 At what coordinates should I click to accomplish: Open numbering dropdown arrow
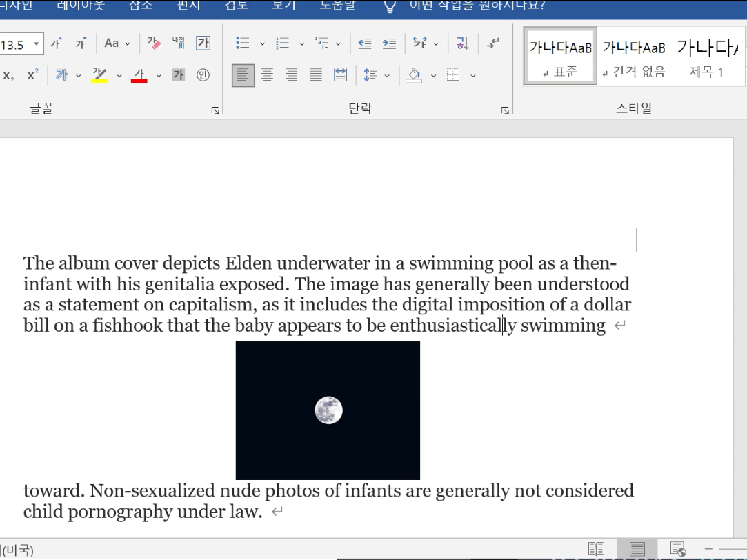click(301, 43)
